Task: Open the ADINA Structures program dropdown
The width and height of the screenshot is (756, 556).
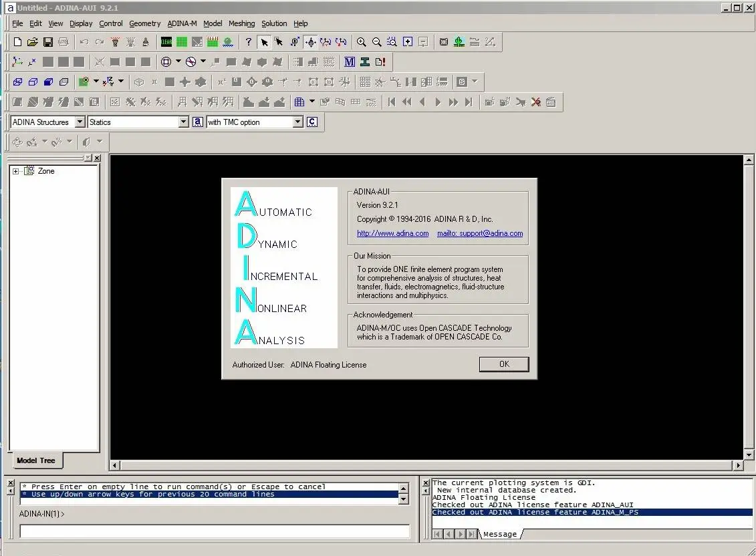Action: click(80, 122)
